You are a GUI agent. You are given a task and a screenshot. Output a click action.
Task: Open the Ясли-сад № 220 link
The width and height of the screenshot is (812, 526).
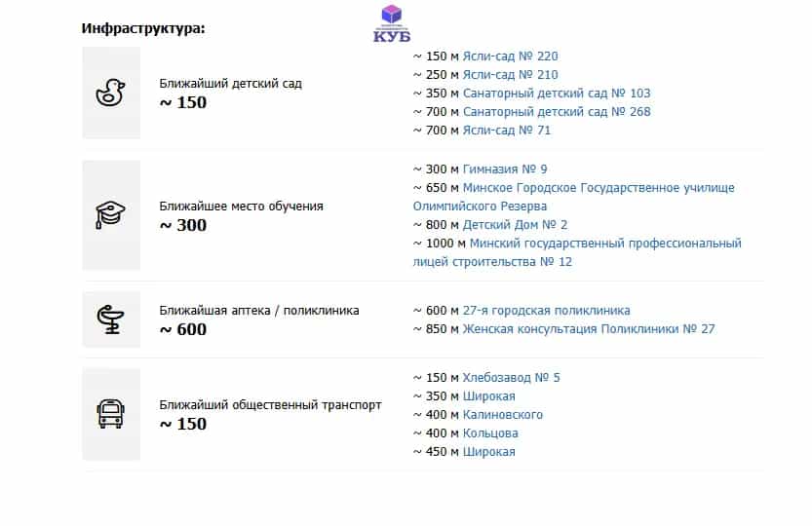pyautogui.click(x=510, y=56)
